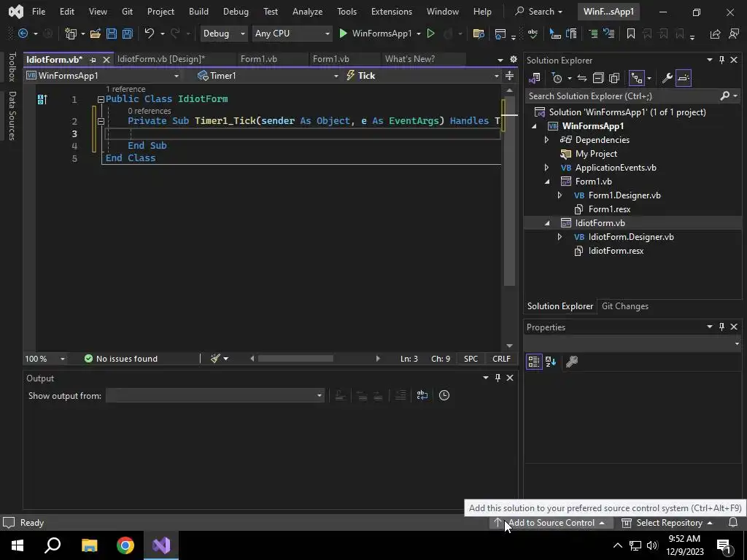
Task: Click in the Search Solution Explorer field
Action: click(623, 96)
